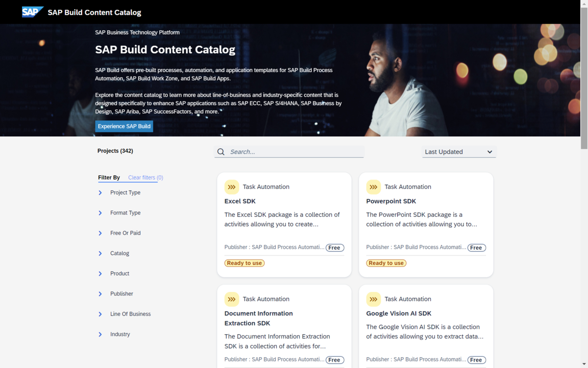Click the Powerpoint SDK Task Automation icon
Image resolution: width=588 pixels, height=368 pixels.
click(x=373, y=187)
